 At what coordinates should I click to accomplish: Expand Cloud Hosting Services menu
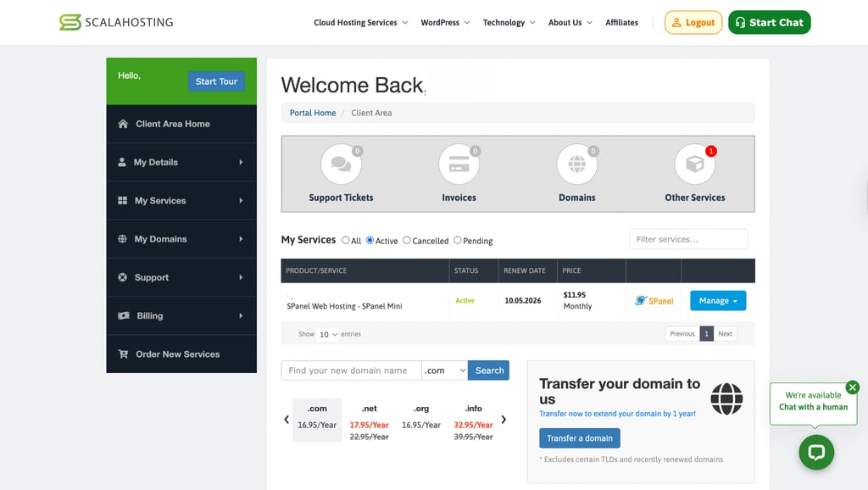pyautogui.click(x=361, y=23)
